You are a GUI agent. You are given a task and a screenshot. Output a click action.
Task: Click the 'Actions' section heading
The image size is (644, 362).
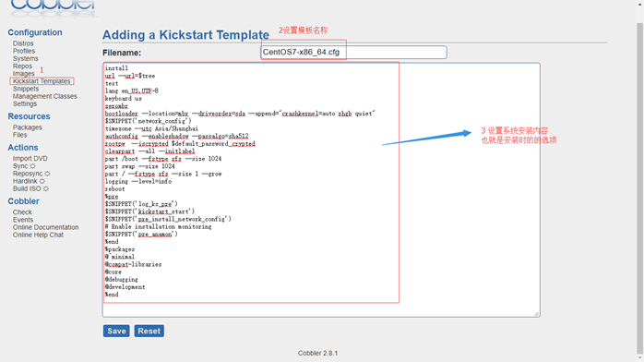23,148
